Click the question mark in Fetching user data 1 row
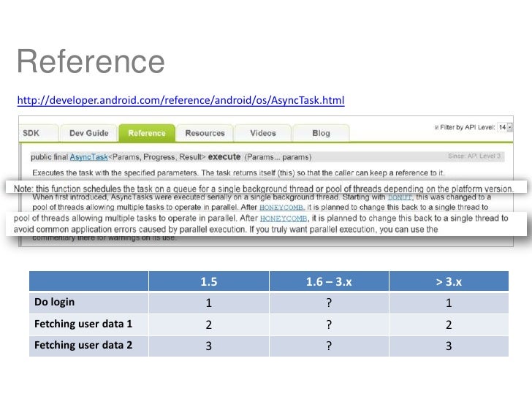This screenshot has height=399, width=532. (x=329, y=324)
